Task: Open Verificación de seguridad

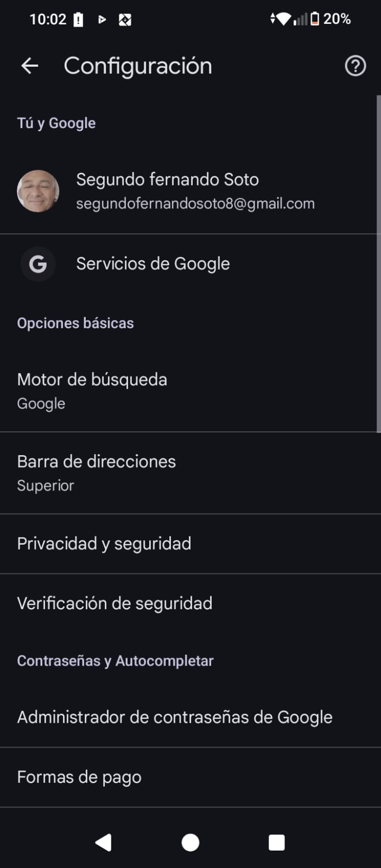Action: 115,603
